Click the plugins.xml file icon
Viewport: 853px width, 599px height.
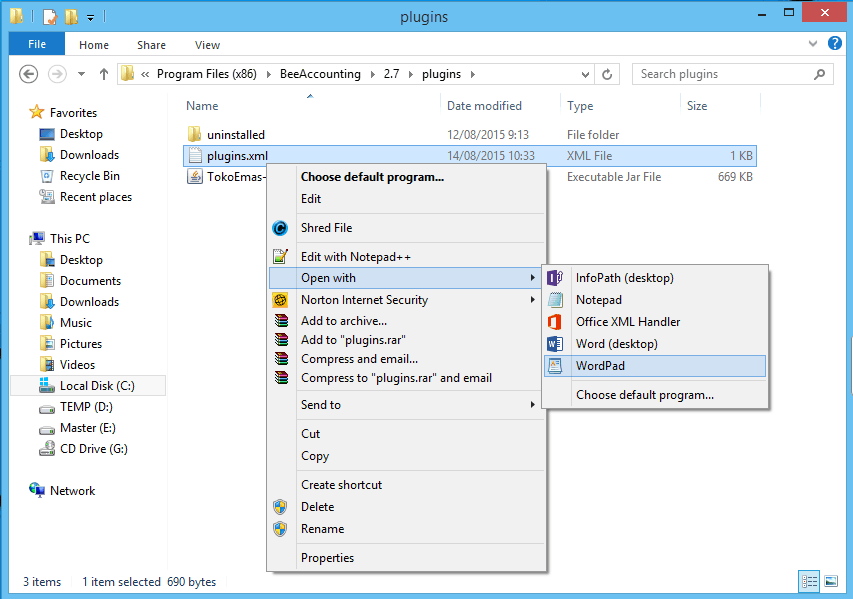(x=195, y=156)
